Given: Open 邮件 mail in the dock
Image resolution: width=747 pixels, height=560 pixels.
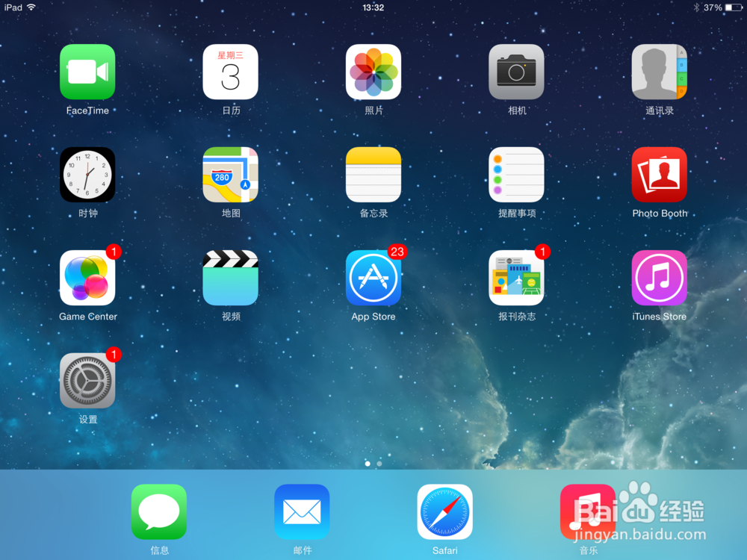Looking at the screenshot, I should coord(302,512).
